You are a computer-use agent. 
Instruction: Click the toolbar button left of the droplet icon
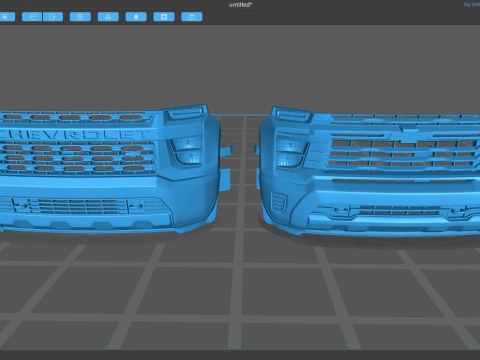click(x=108, y=17)
